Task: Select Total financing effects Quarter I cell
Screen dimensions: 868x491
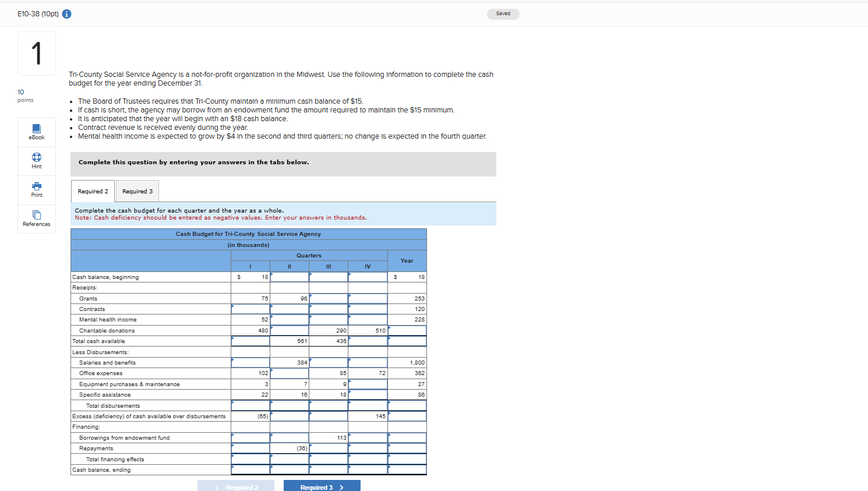Action: pyautogui.click(x=250, y=460)
